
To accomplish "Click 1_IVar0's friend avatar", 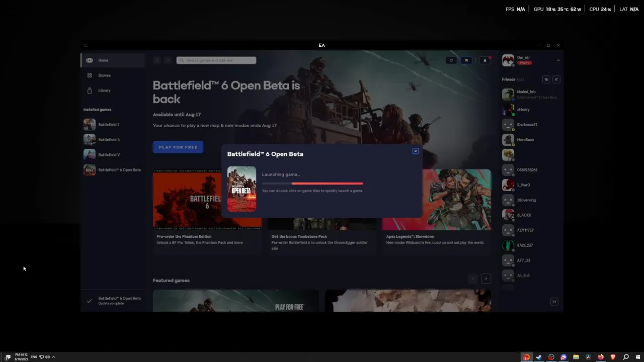I will tap(508, 185).
